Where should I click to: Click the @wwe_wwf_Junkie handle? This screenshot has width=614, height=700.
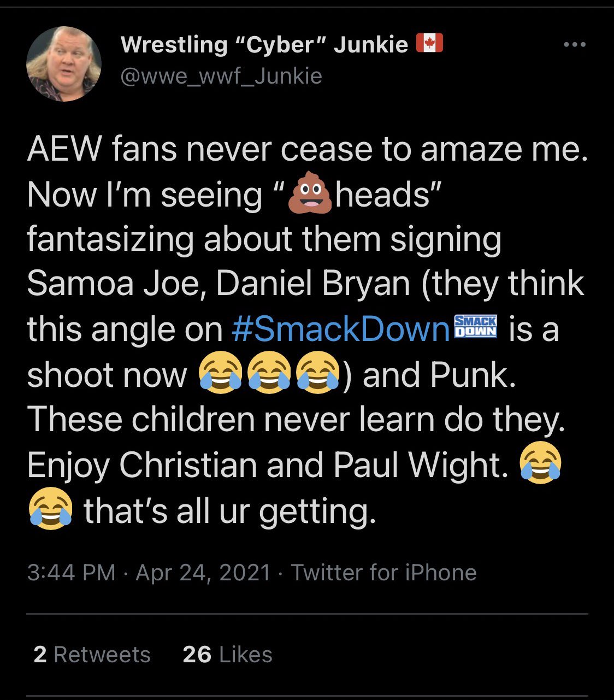(x=221, y=76)
